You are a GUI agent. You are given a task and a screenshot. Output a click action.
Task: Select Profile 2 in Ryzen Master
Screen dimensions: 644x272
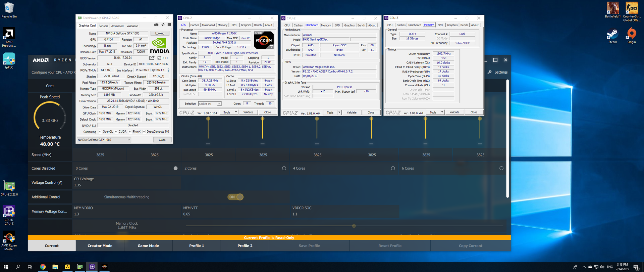pyautogui.click(x=245, y=246)
